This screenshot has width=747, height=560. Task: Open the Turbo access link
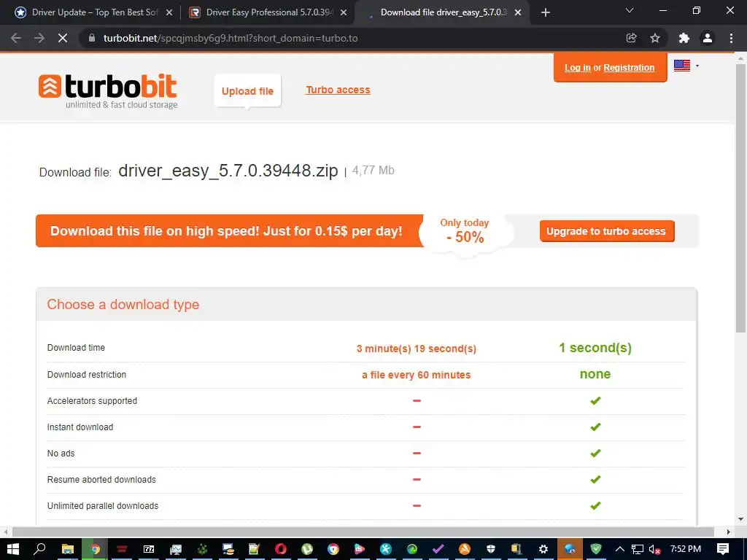pyautogui.click(x=338, y=90)
